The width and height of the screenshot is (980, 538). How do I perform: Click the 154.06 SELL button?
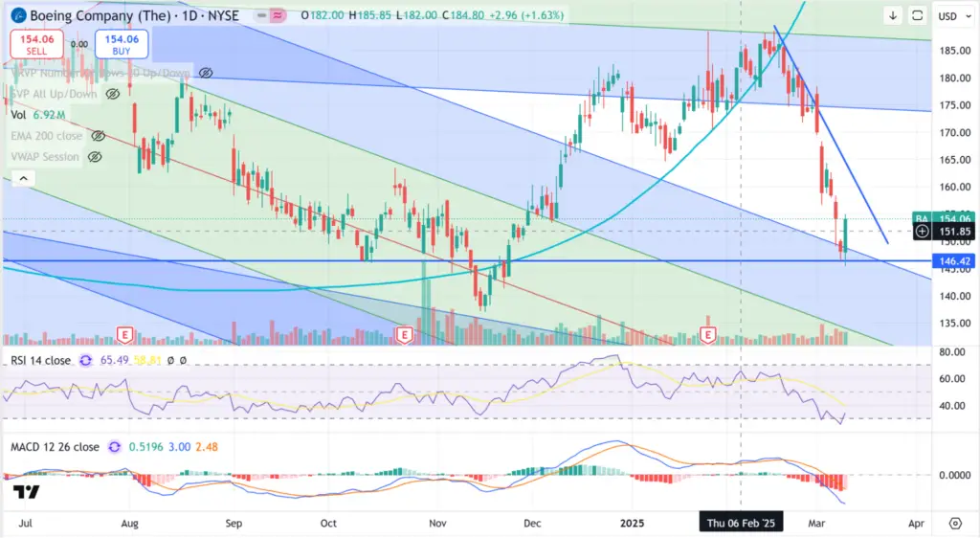pyautogui.click(x=37, y=44)
